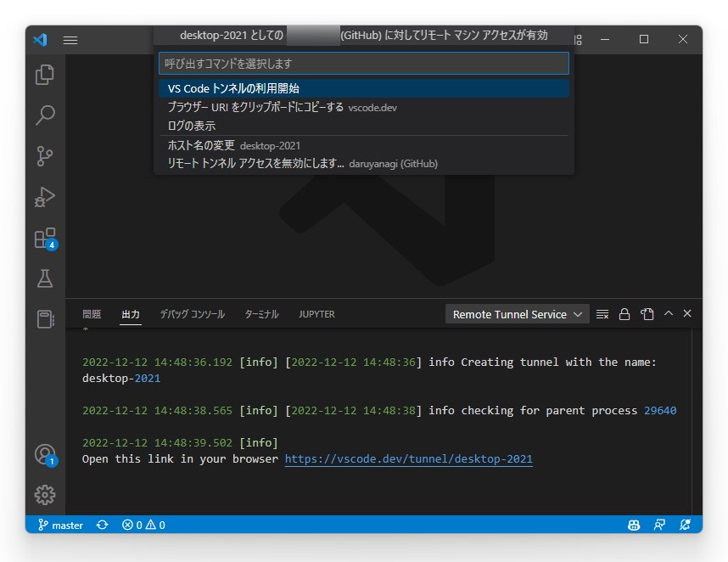Open the vscode.dev tunnel link
This screenshot has height=562, width=728.
click(409, 459)
